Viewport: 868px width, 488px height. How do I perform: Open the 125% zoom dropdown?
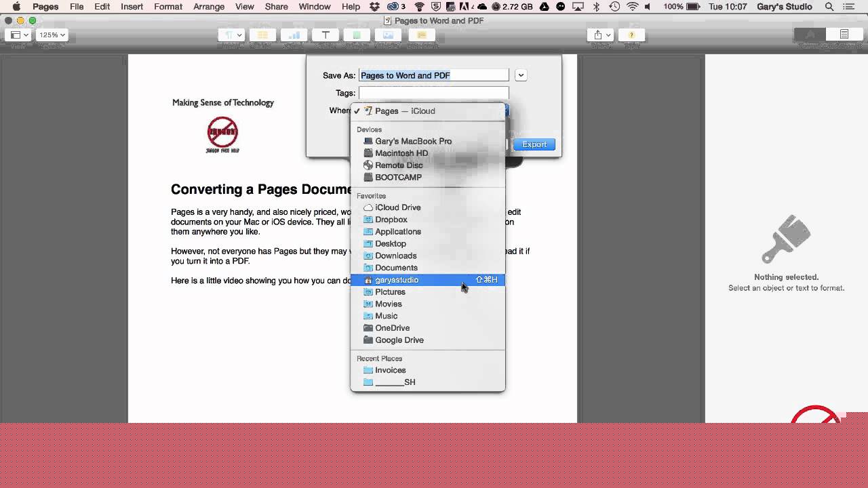point(52,35)
